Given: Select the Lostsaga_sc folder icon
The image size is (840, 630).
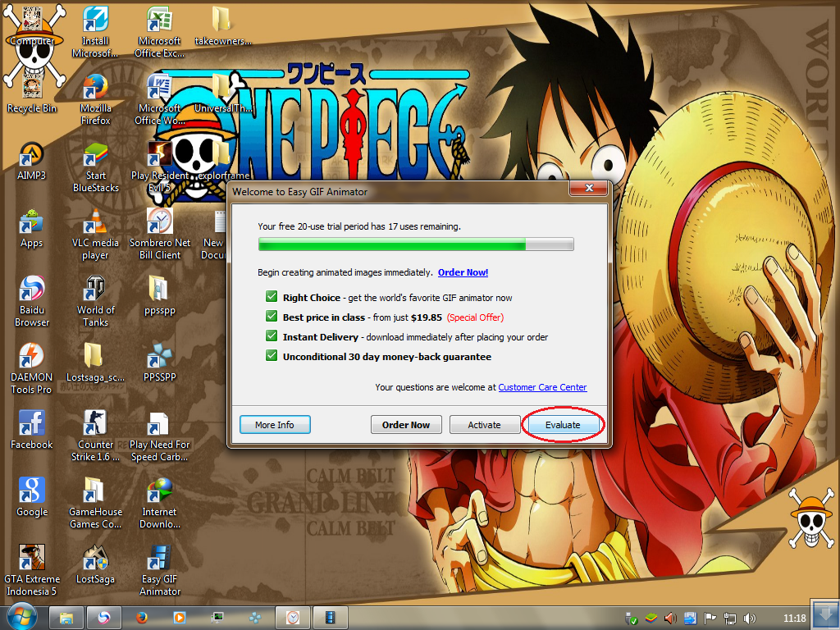Looking at the screenshot, I should (x=95, y=363).
